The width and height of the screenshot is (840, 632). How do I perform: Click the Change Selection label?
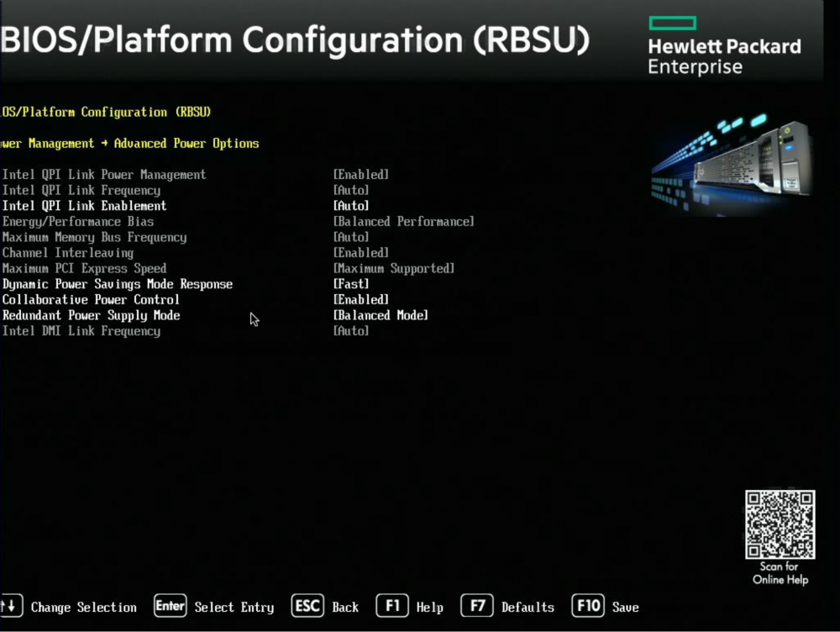(x=83, y=608)
